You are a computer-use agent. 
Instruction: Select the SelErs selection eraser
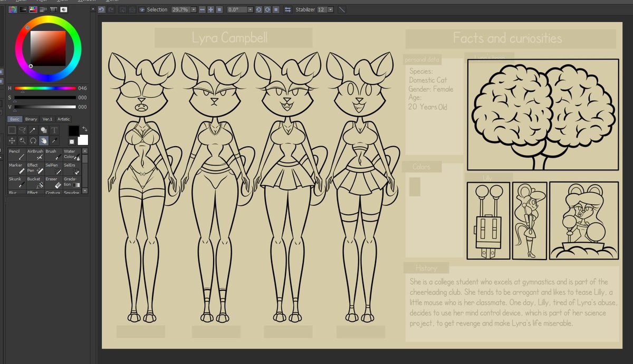[72, 168]
